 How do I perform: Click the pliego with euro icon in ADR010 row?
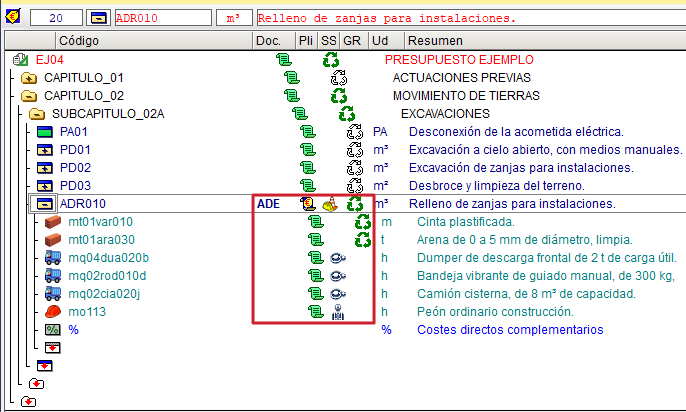click(308, 204)
